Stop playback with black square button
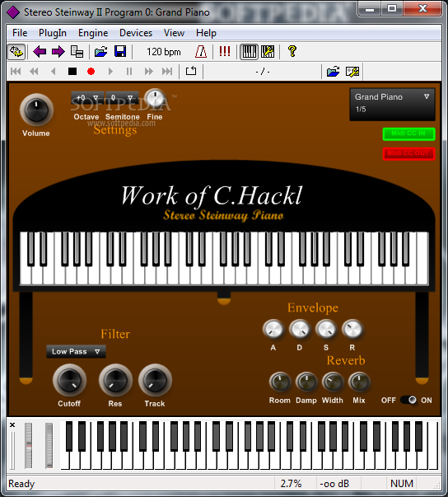The image size is (448, 497). [72, 72]
